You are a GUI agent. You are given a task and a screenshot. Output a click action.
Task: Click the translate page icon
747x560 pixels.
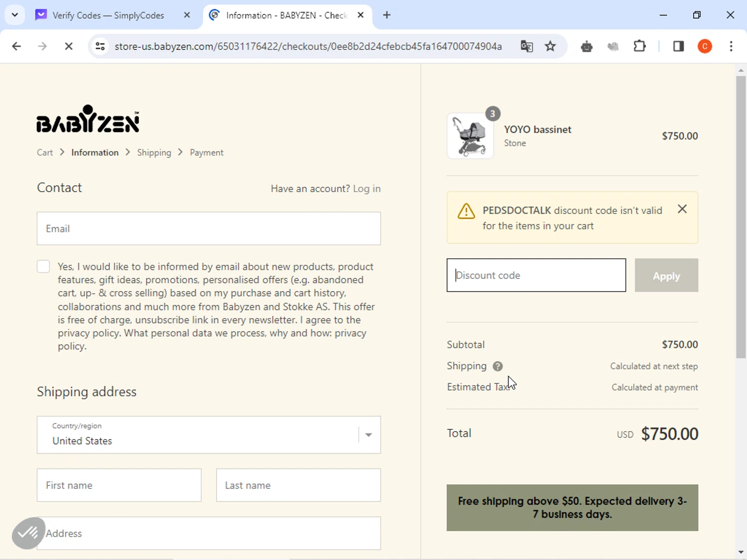click(x=526, y=46)
